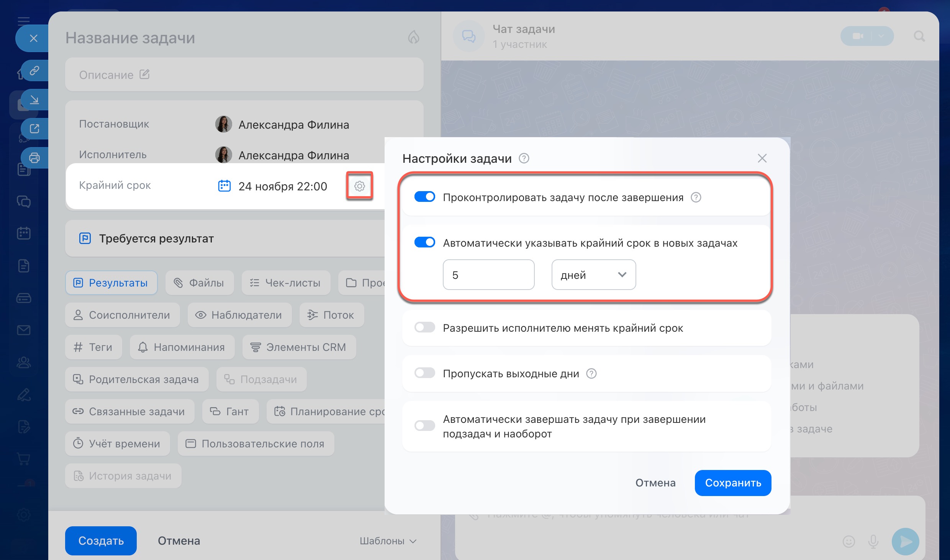Click the deadline settings gear icon
This screenshot has width=950, height=560.
tap(359, 186)
